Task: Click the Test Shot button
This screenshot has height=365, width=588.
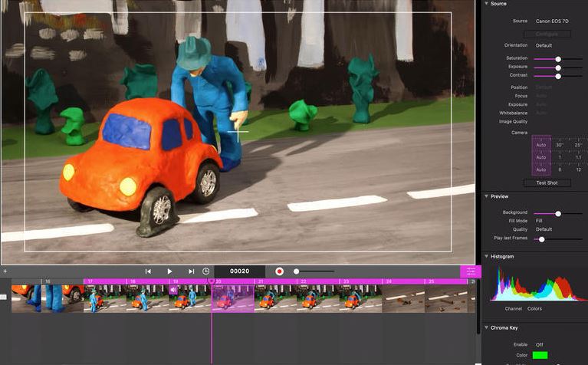Action: pos(547,182)
